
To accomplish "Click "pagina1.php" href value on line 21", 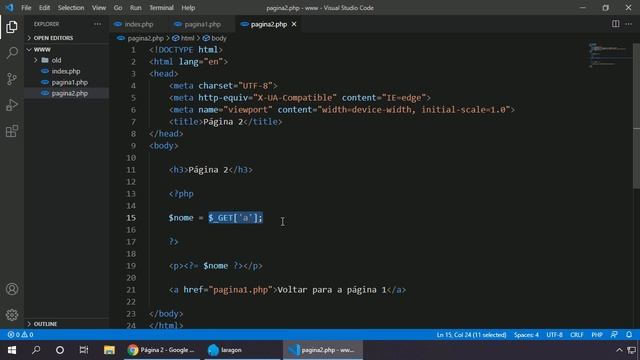I will pyautogui.click(x=240, y=290).
